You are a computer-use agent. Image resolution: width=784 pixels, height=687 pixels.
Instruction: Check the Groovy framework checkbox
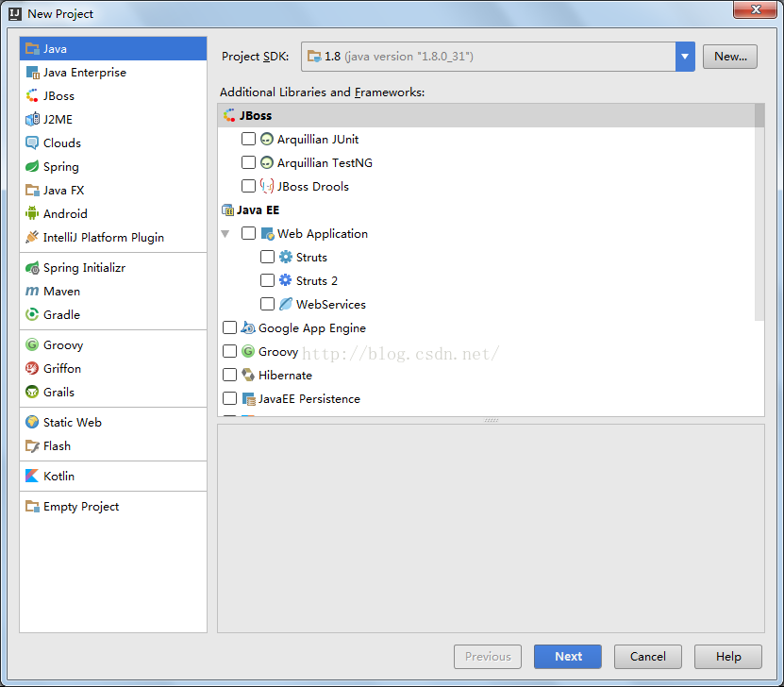click(229, 351)
